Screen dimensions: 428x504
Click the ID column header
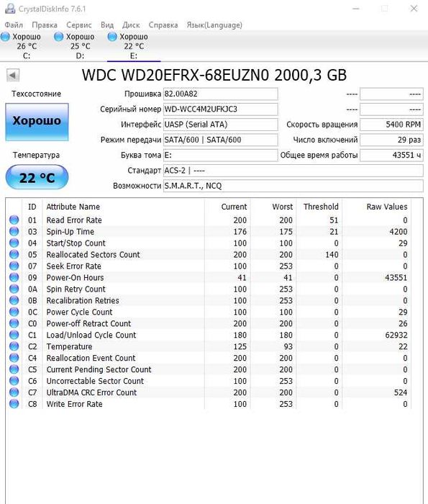32,207
